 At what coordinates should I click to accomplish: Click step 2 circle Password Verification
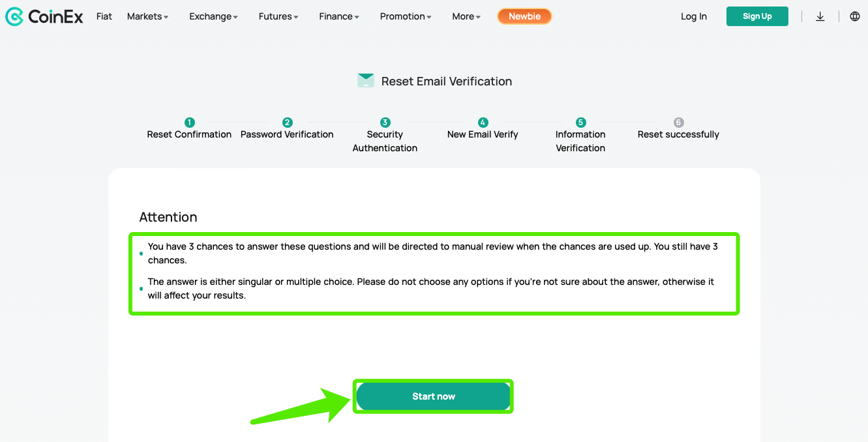coord(287,123)
